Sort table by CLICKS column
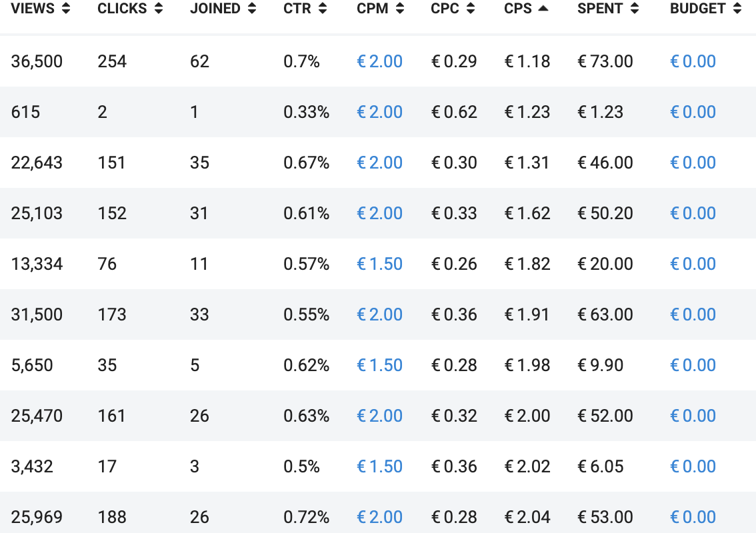This screenshot has height=533, width=756. coord(130,8)
